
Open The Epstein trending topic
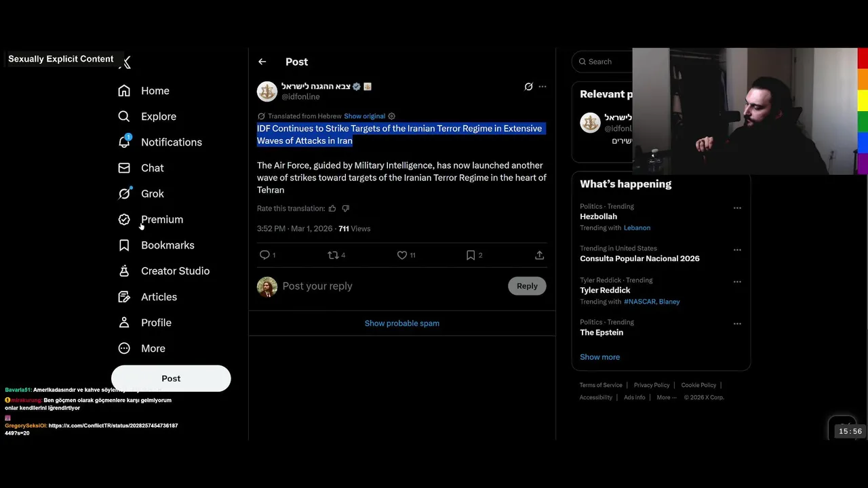tap(601, 333)
